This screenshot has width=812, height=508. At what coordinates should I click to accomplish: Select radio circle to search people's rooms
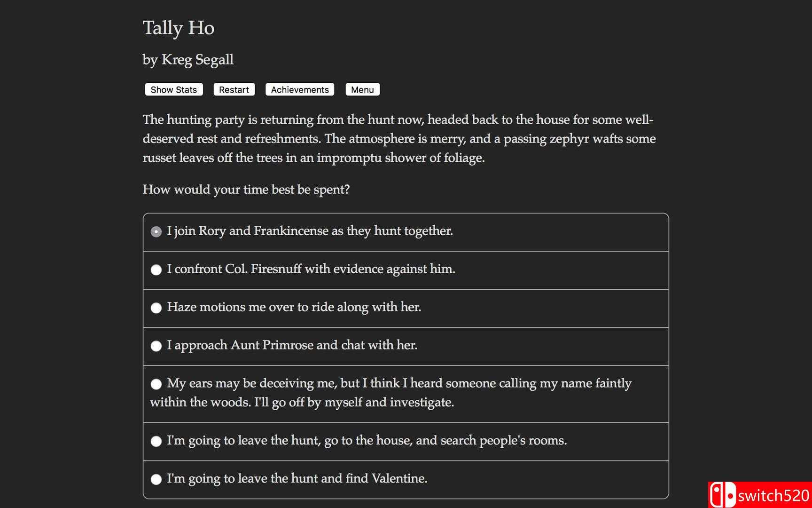click(x=156, y=441)
